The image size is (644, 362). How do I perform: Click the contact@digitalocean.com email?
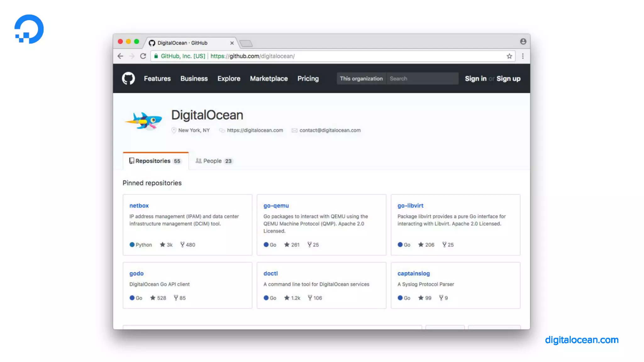[330, 130]
